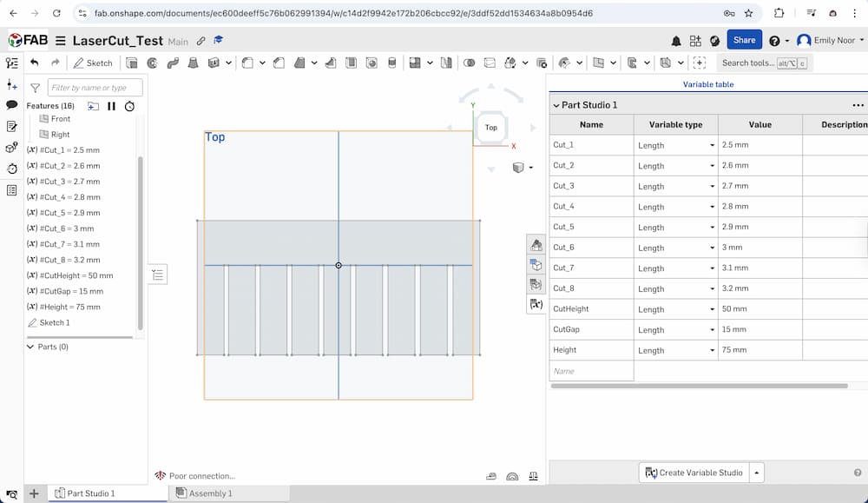This screenshot has height=503, width=868.
Task: Click the selection box plus icon
Action: pyautogui.click(x=699, y=63)
